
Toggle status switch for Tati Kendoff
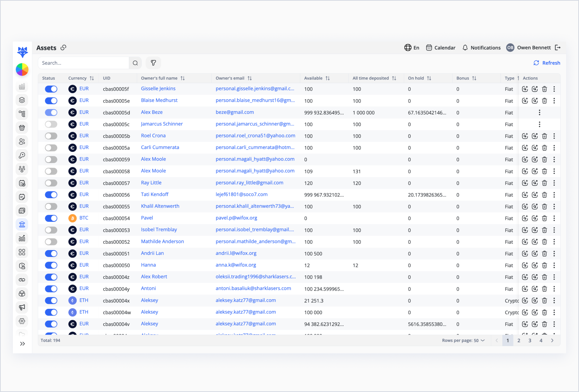tap(51, 195)
